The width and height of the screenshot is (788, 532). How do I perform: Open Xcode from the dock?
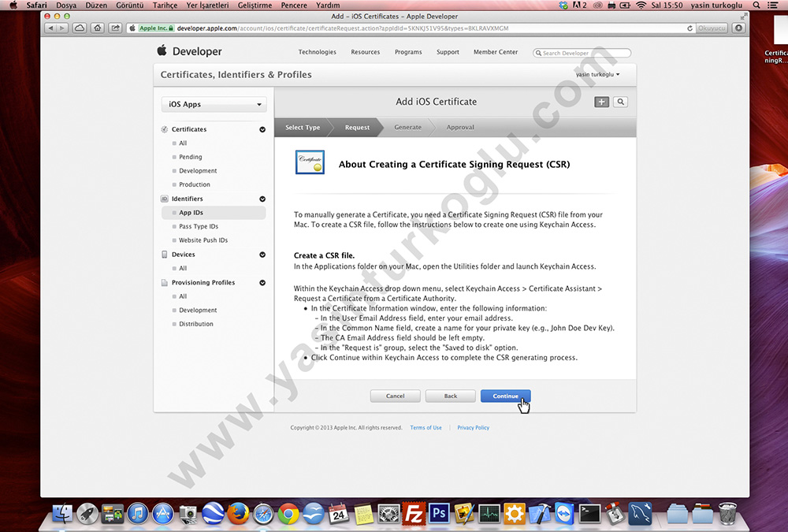tap(540, 514)
